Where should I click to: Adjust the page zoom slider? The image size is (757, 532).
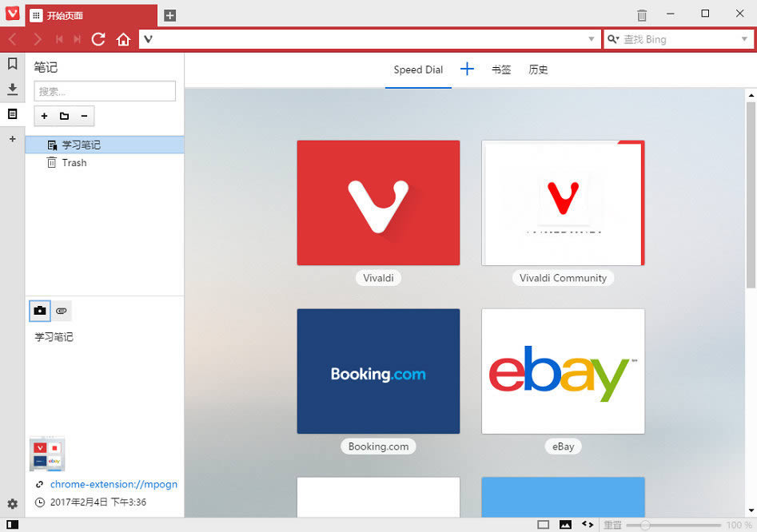click(x=674, y=525)
